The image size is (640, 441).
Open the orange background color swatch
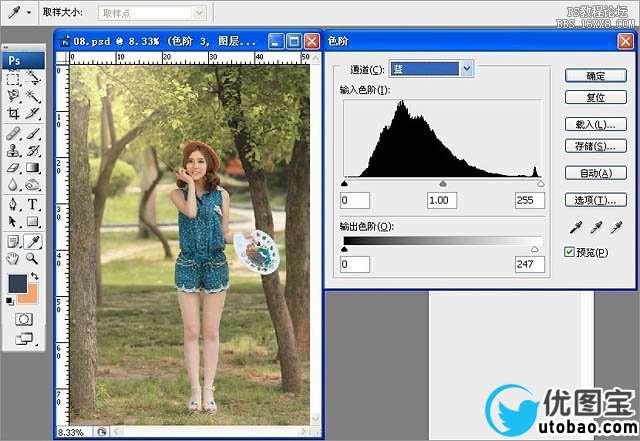[31, 296]
